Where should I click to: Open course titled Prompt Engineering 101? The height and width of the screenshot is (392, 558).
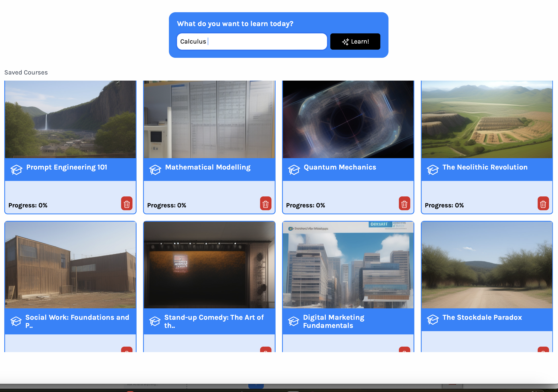pos(67,167)
